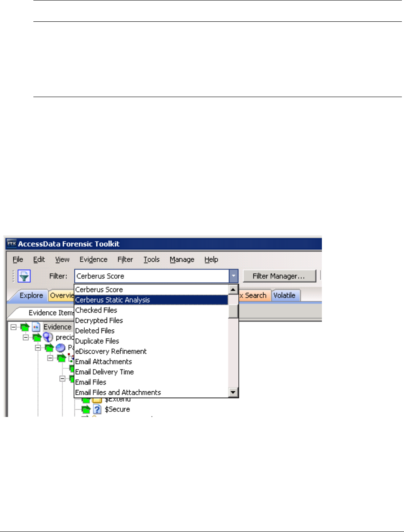Switch to the Index Search tab
This screenshot has height=532, width=404.
point(254,296)
